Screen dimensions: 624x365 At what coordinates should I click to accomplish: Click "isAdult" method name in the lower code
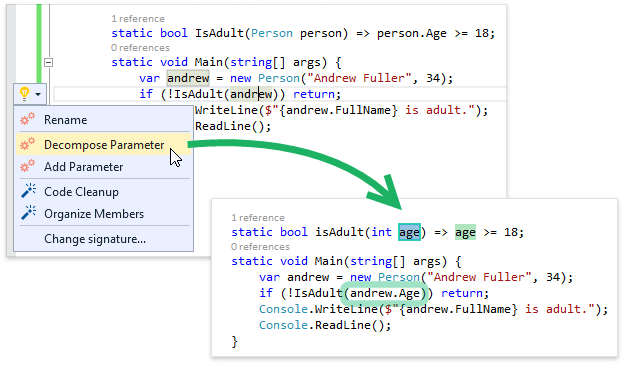tap(339, 232)
